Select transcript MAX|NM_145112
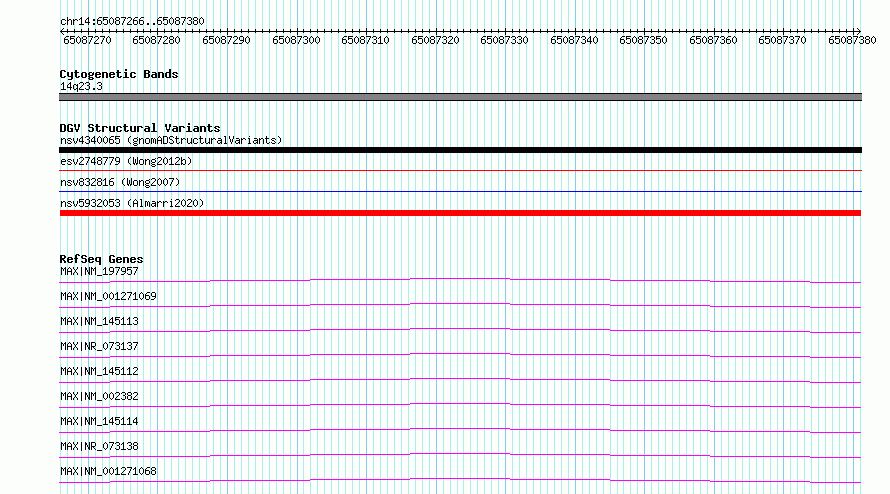The width and height of the screenshot is (890, 494). 99,371
